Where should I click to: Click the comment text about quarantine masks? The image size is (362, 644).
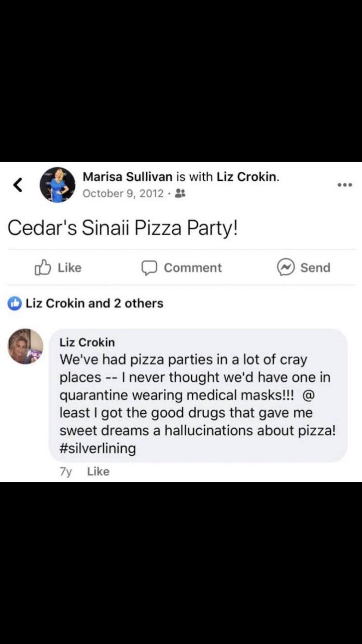pos(196,395)
